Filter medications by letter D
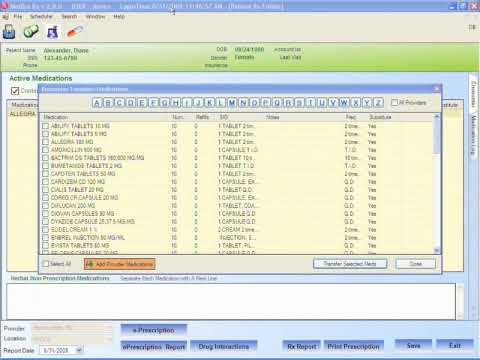Viewport: 480px width, 360px height. (131, 103)
